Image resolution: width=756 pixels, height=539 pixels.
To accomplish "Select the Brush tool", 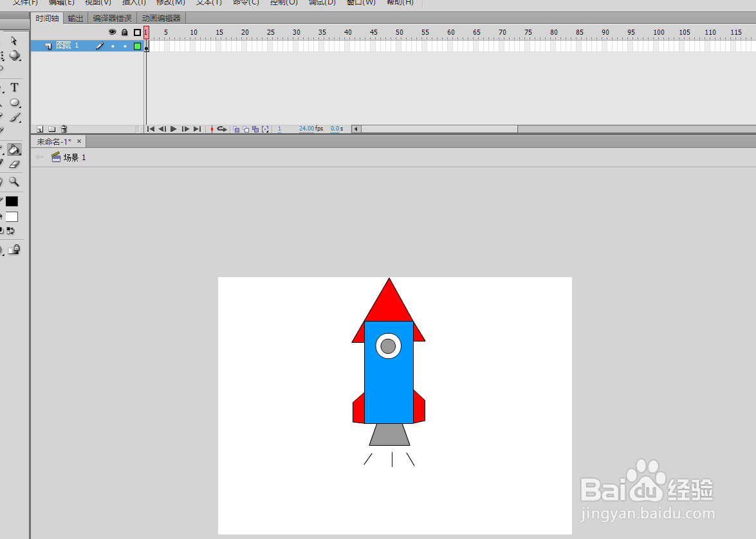I will click(x=15, y=118).
